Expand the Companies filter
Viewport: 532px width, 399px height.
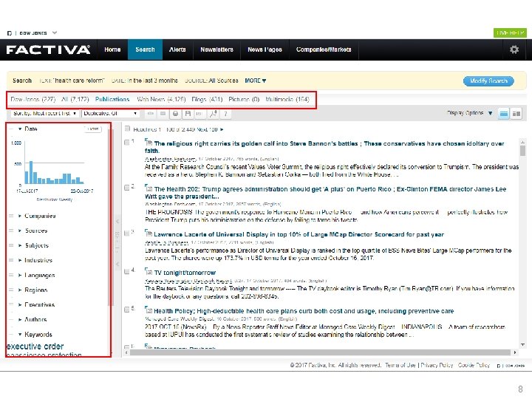pyautogui.click(x=20, y=216)
